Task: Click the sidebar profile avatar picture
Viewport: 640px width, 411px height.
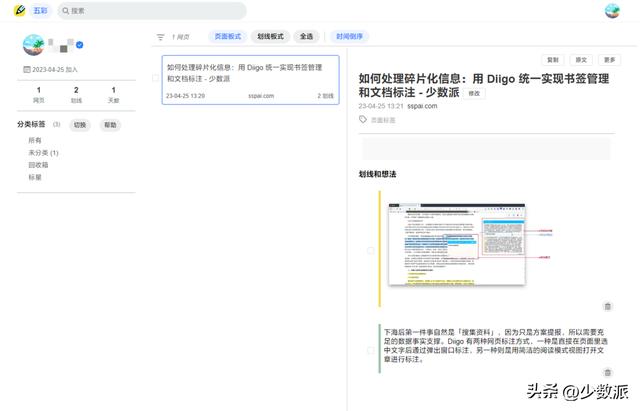Action: (33, 45)
